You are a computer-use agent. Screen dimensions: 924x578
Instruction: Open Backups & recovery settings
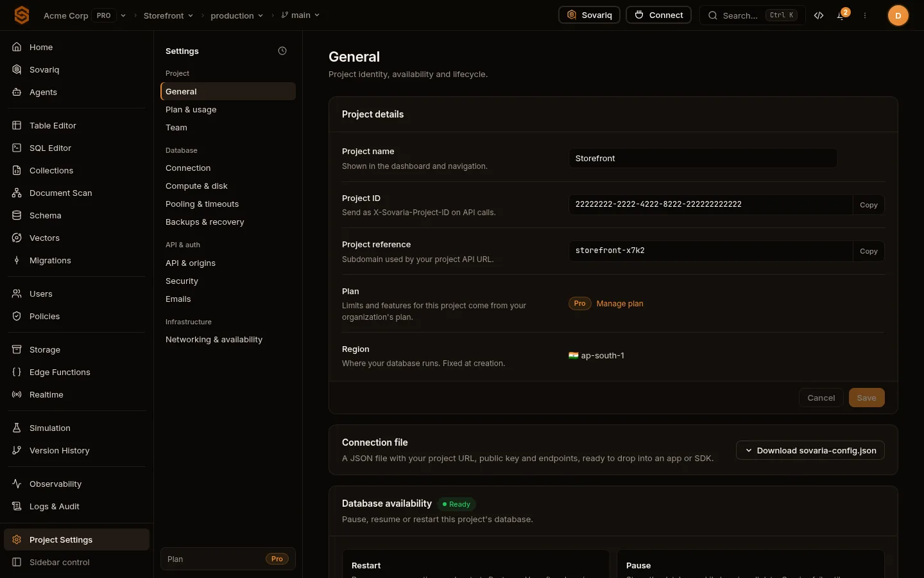click(x=228, y=222)
